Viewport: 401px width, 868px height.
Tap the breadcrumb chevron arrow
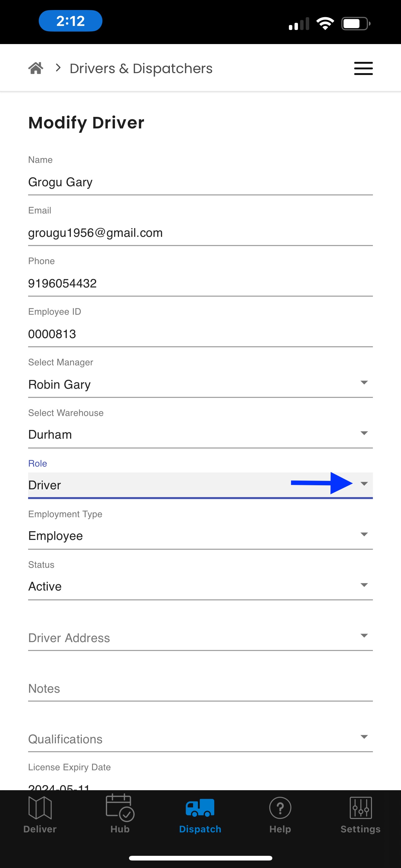point(58,68)
